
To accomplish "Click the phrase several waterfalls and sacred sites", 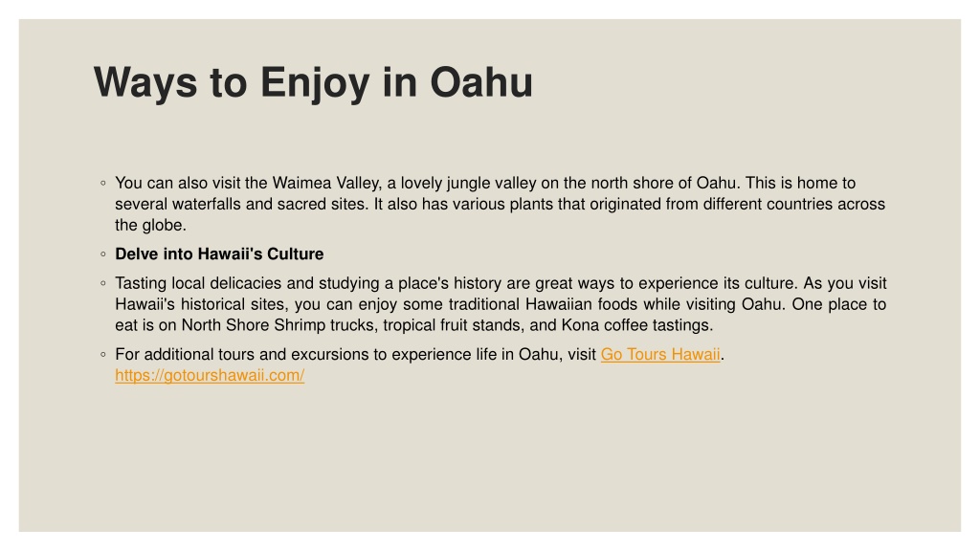I will (240, 205).
